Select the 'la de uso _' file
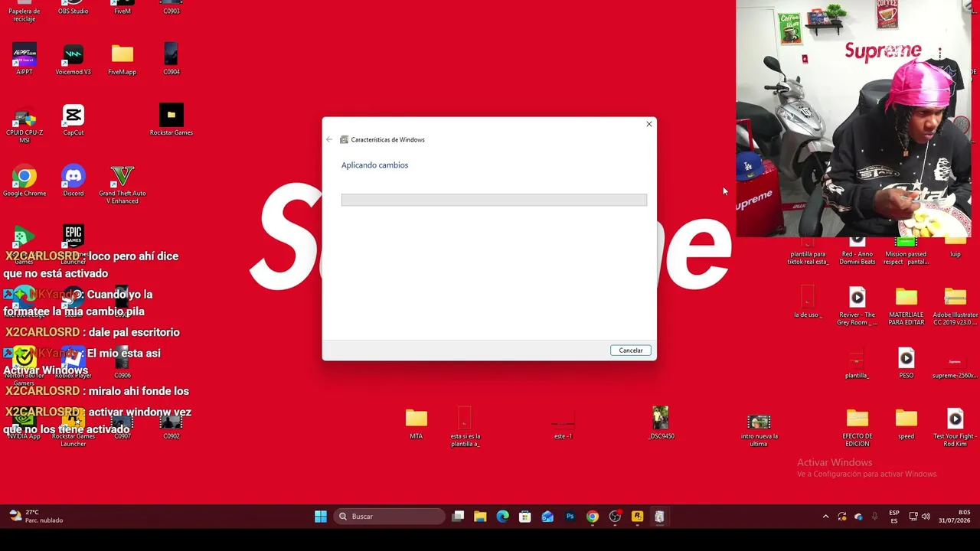The image size is (980, 551). point(807,303)
